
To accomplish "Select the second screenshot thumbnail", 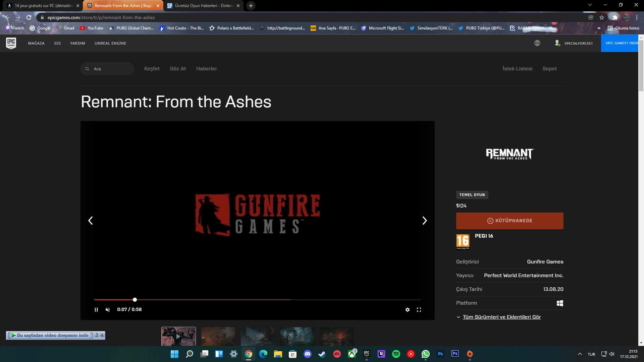I will coord(218,337).
